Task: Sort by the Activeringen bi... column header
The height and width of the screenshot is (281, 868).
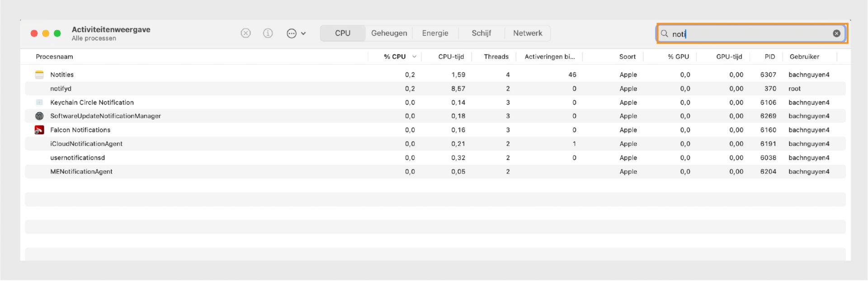Action: [550, 56]
